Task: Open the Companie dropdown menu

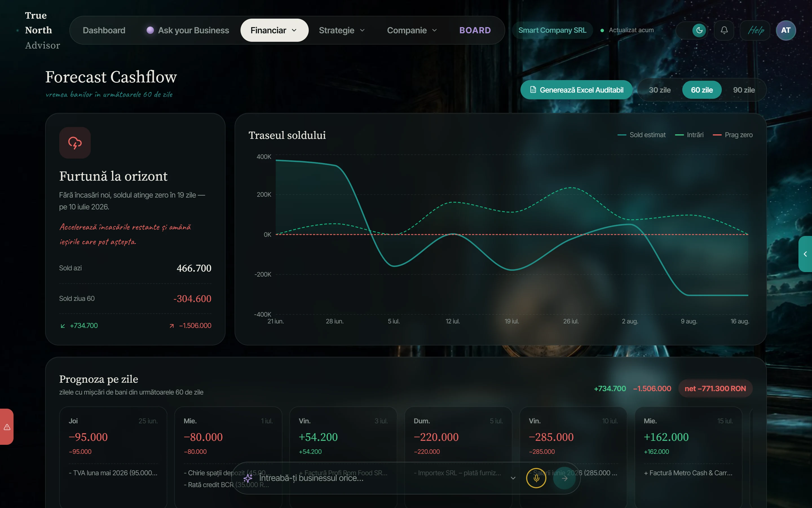Action: [412, 30]
